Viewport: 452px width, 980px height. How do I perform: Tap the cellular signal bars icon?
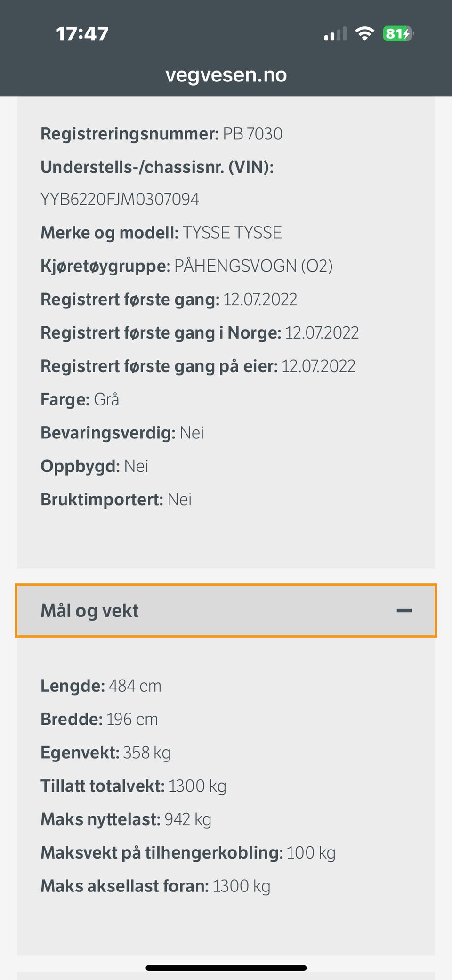pyautogui.click(x=335, y=34)
